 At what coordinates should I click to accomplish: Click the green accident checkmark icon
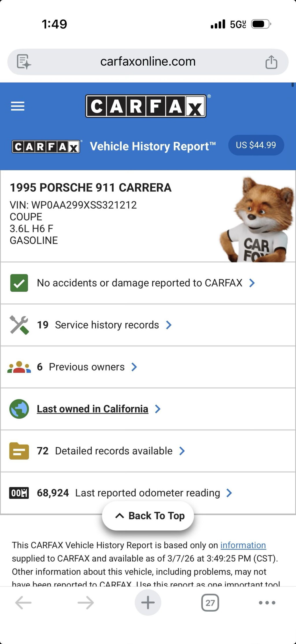(x=19, y=283)
